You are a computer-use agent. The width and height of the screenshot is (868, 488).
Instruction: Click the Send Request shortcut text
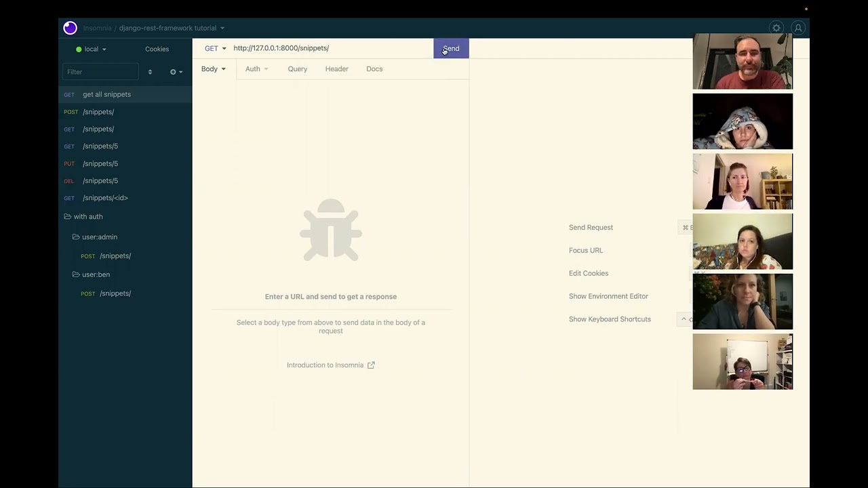click(591, 228)
